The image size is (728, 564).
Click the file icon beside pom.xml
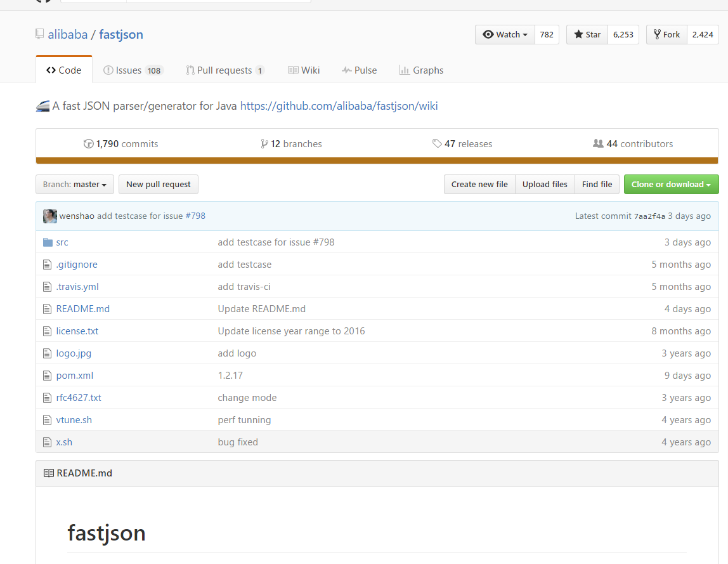point(47,376)
